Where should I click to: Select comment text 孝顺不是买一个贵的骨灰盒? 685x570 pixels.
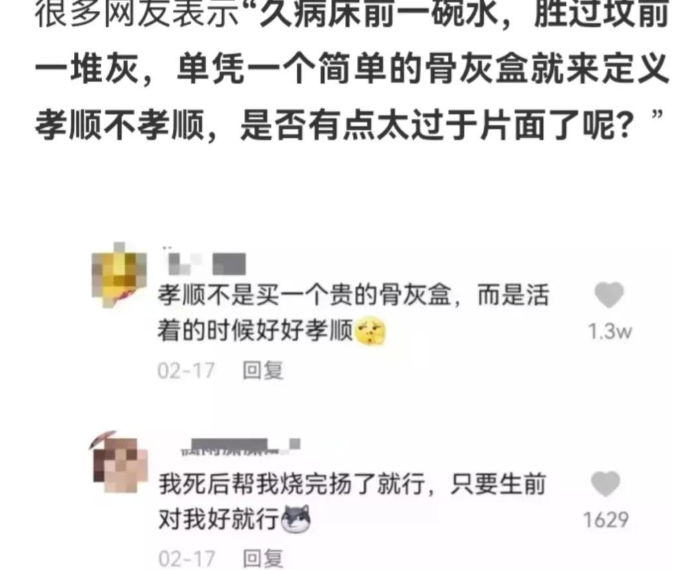[304, 295]
